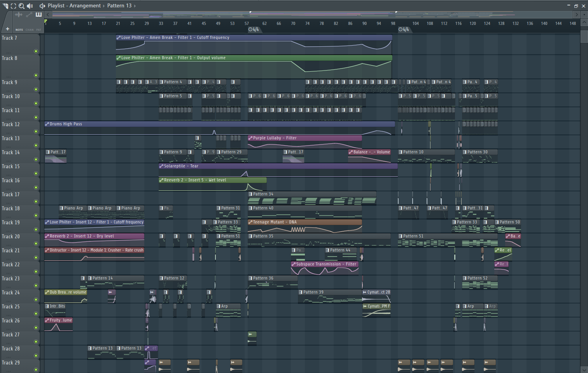This screenshot has height=373, width=588.
Task: Mute Track 24 with its green LED
Action: point(36,300)
